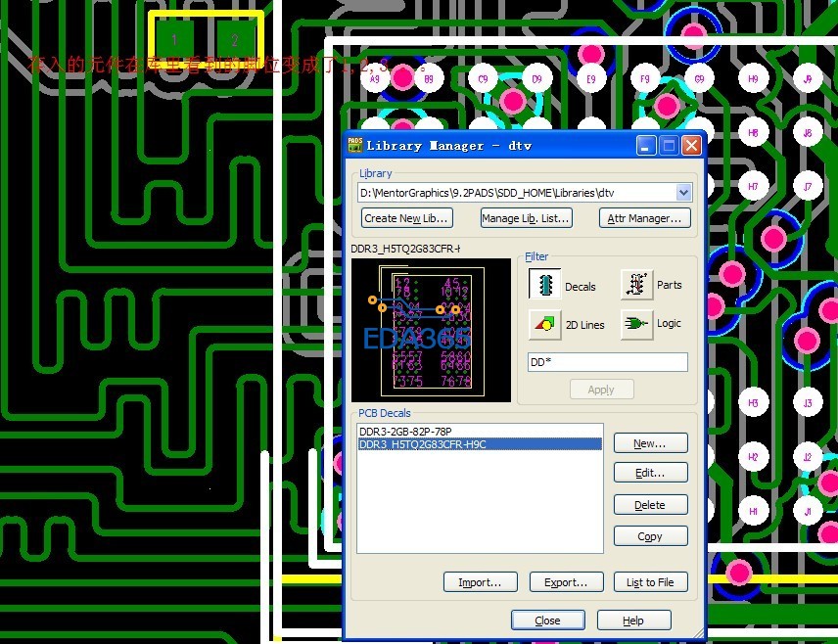Viewport: 838px width, 644px height.
Task: Copy the selected decal
Action: 650,536
